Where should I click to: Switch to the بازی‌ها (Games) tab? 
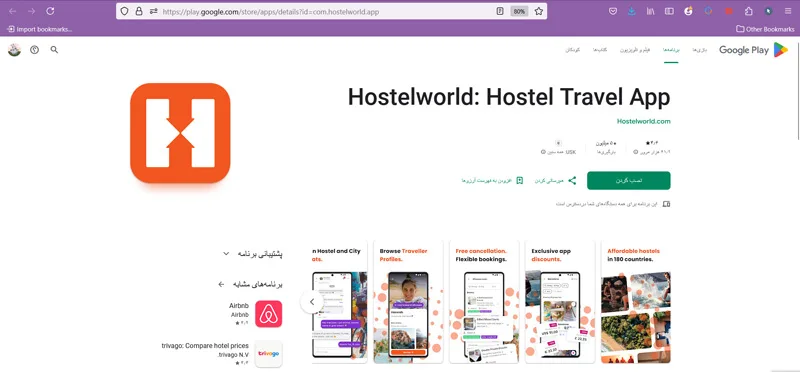(x=699, y=50)
